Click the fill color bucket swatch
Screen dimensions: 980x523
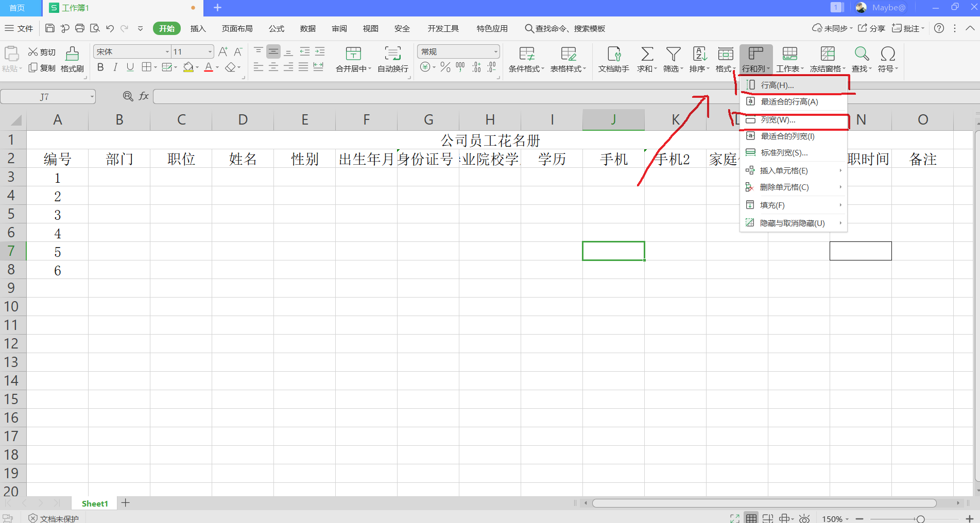(x=188, y=67)
